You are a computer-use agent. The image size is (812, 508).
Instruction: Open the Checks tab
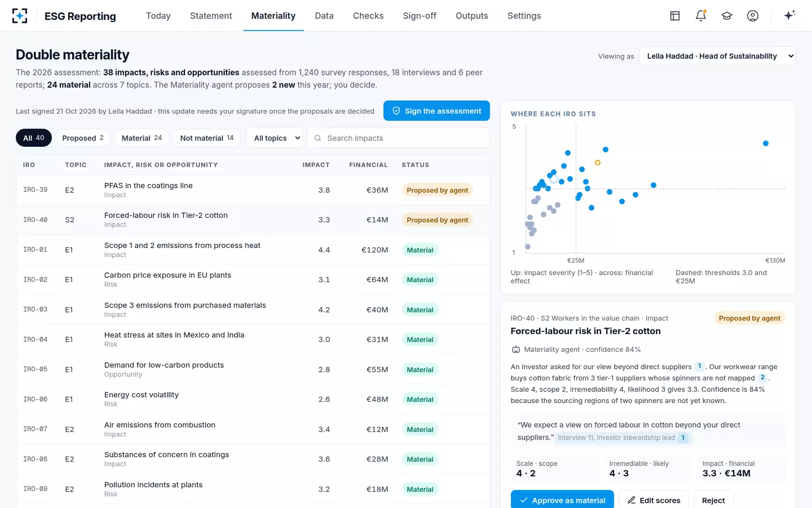[368, 16]
